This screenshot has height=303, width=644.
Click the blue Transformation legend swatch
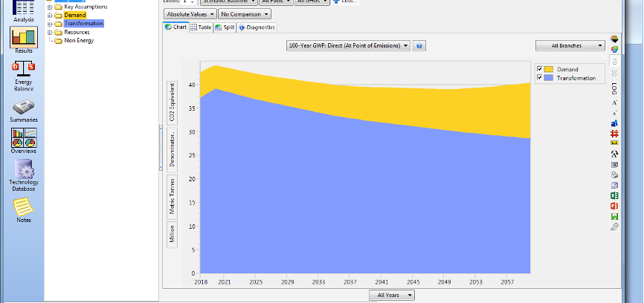(549, 78)
